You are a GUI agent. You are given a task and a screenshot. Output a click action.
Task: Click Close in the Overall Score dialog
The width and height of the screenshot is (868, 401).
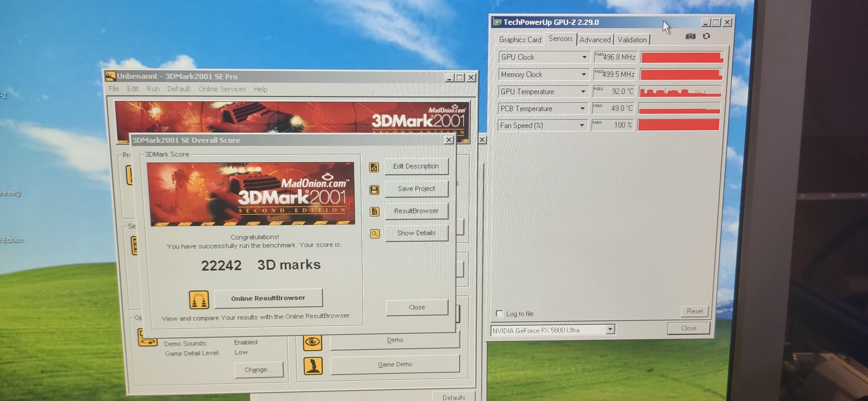tap(417, 307)
